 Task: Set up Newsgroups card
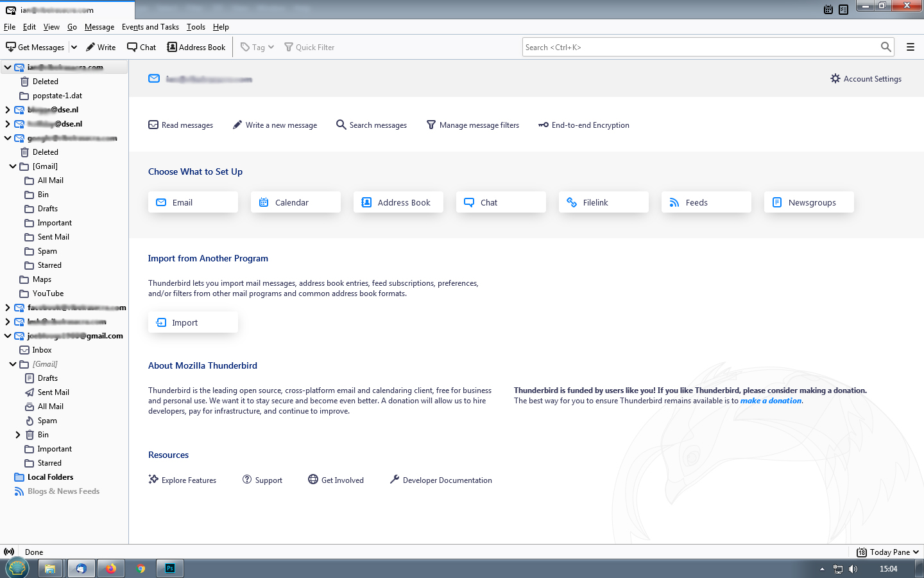(x=809, y=202)
